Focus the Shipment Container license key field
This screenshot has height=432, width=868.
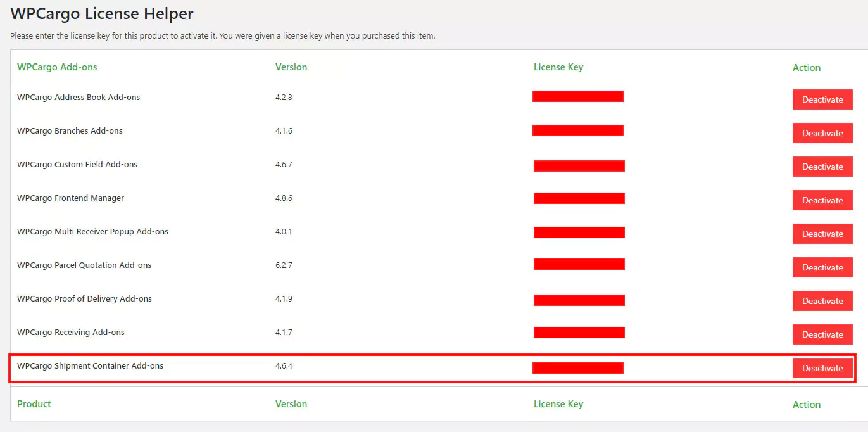577,368
